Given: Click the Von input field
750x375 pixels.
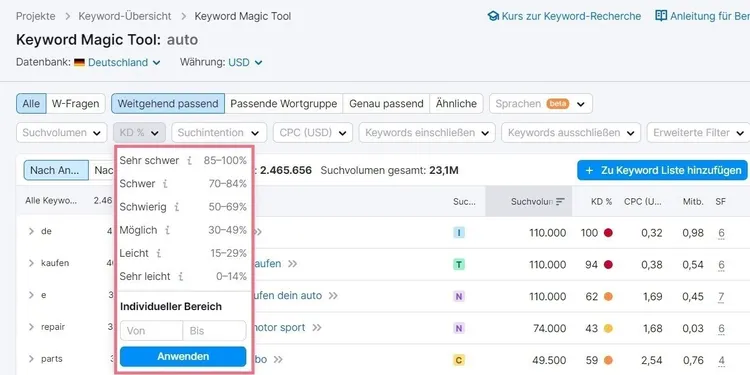Looking at the screenshot, I should 152,331.
